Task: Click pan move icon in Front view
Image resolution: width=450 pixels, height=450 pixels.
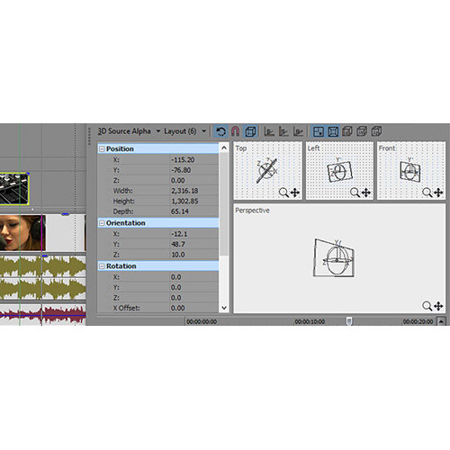Action: pos(438,192)
